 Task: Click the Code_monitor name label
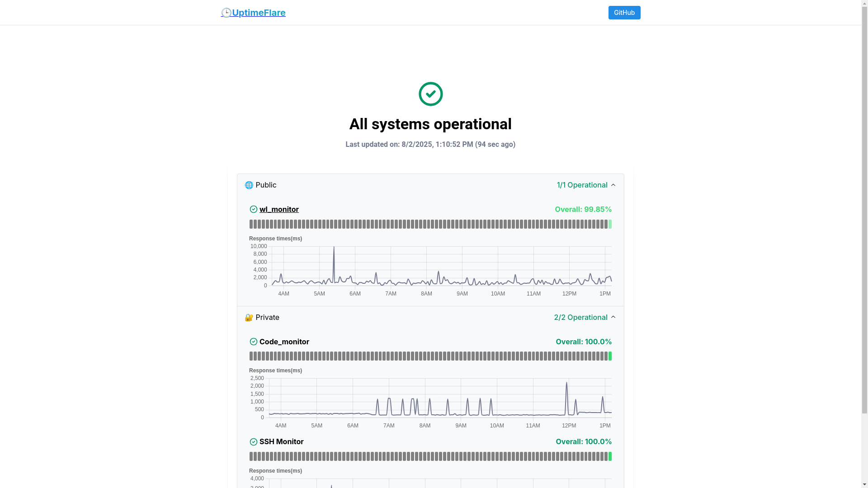click(284, 342)
